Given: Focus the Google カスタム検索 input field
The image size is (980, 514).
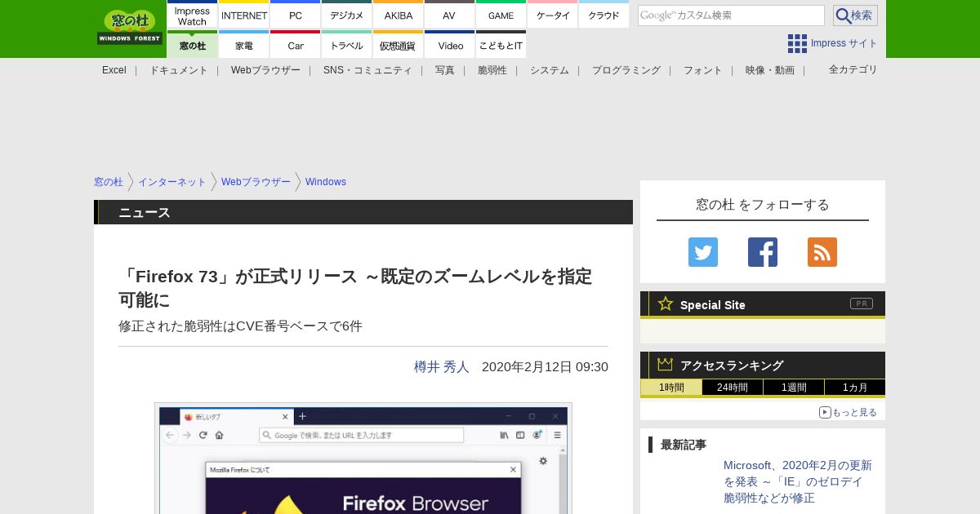Looking at the screenshot, I should coord(731,16).
